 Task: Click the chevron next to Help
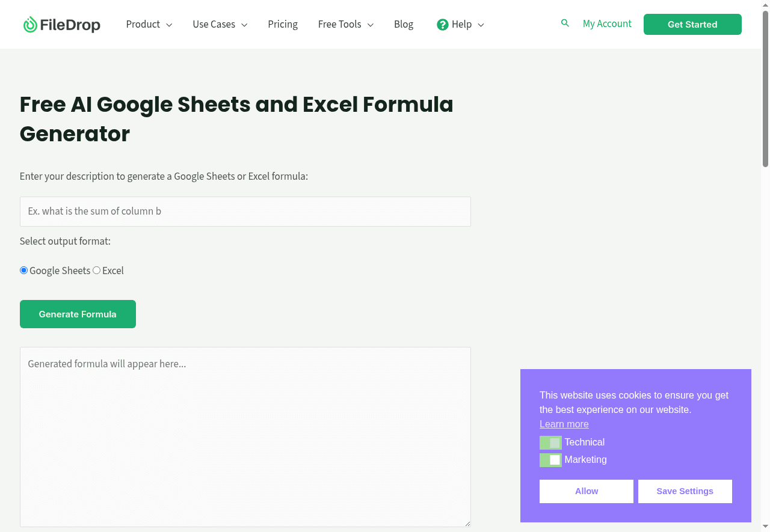pos(481,25)
